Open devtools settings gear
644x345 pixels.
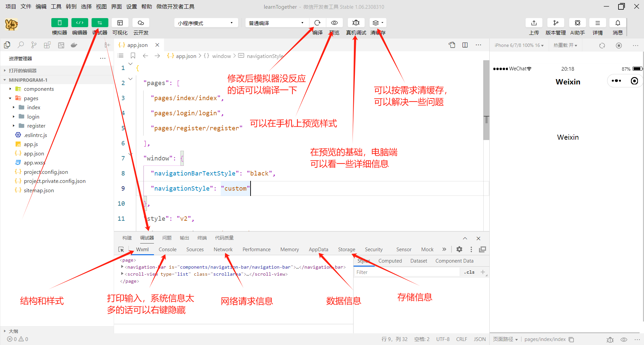(459, 249)
